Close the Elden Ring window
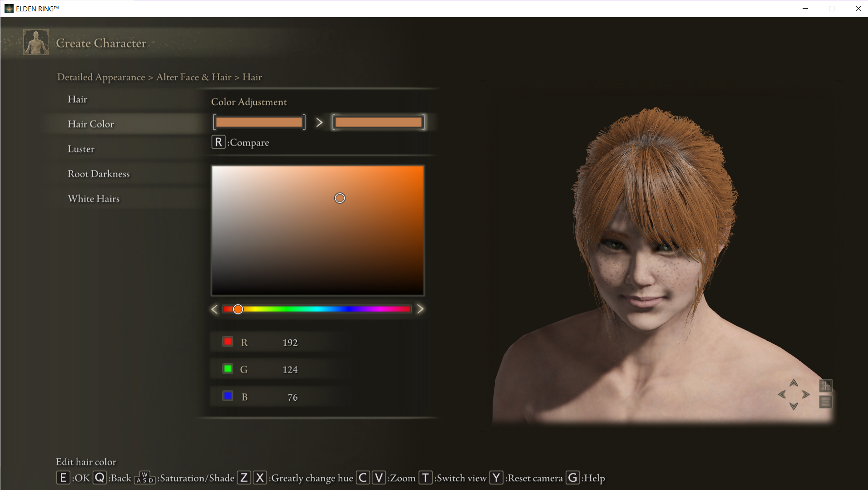868x490 pixels. coord(858,9)
